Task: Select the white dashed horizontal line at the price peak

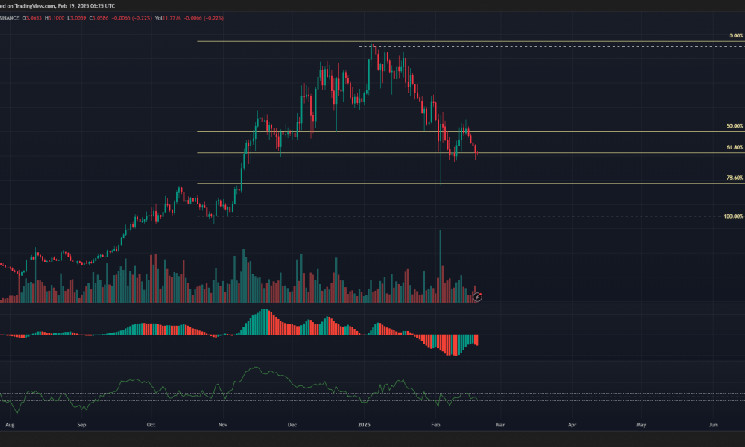Action: pos(551,47)
